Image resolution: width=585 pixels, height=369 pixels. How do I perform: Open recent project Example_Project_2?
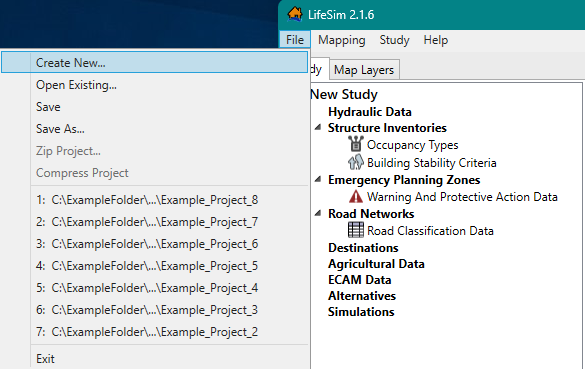pyautogui.click(x=154, y=332)
